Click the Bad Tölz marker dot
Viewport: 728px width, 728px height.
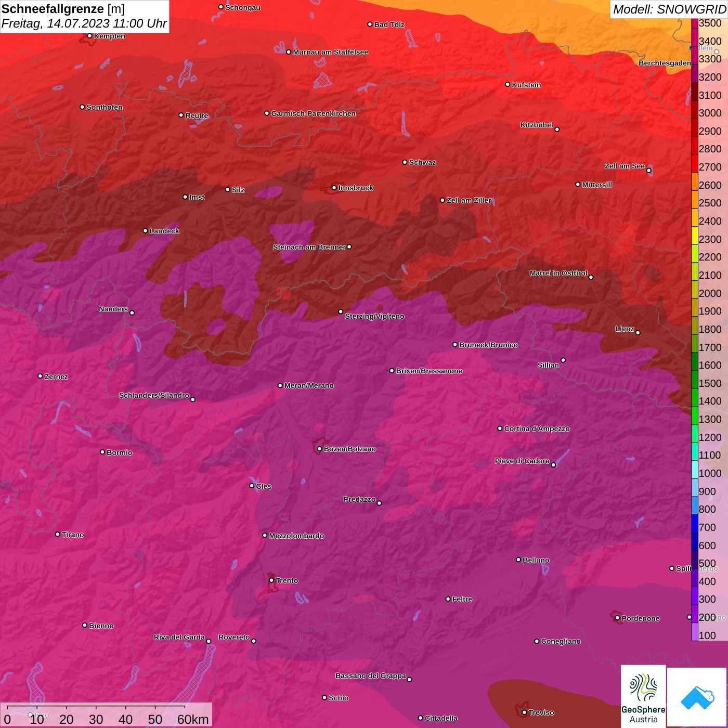(370, 24)
